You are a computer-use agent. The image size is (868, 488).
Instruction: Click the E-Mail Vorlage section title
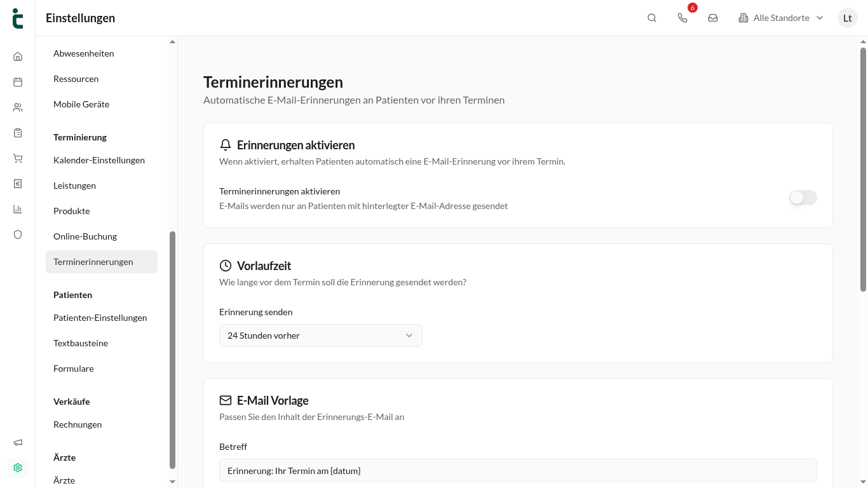point(273,400)
